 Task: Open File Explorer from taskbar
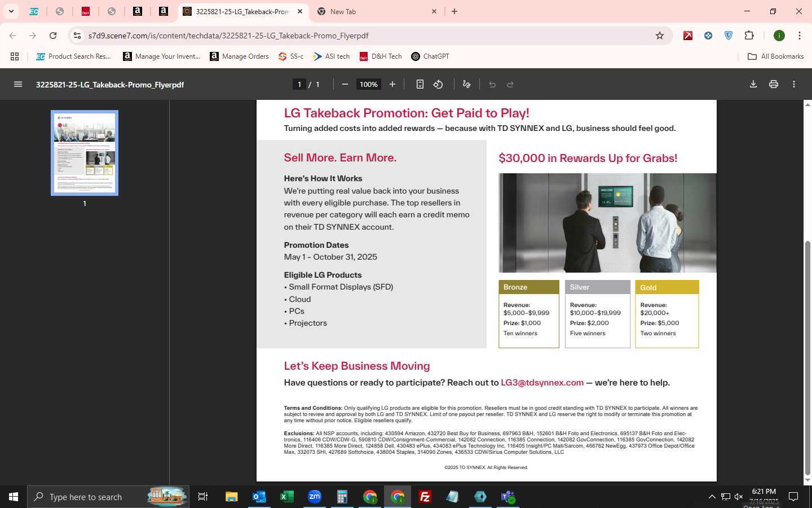(231, 497)
